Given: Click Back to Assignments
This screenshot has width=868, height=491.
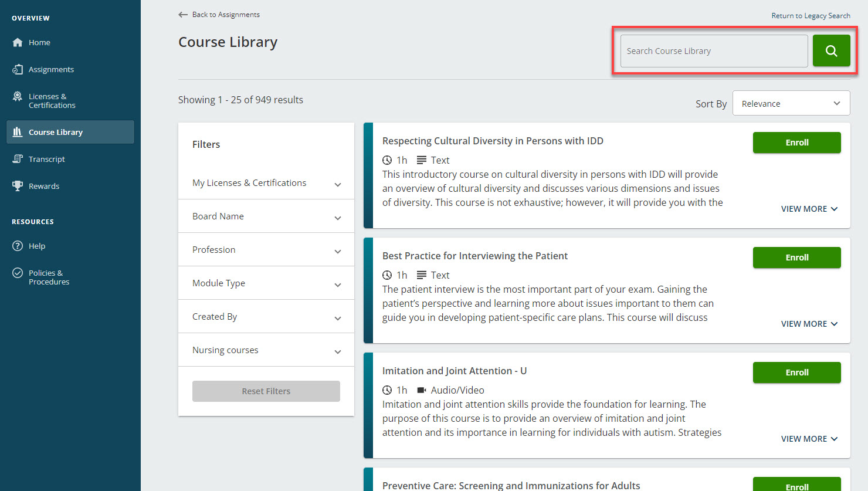Looking at the screenshot, I should [219, 14].
